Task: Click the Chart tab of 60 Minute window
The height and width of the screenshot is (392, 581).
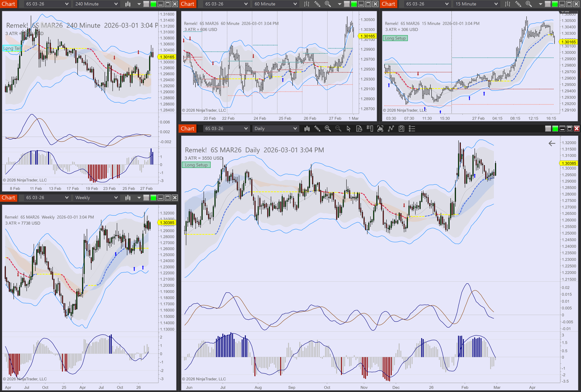Action: tap(188, 4)
